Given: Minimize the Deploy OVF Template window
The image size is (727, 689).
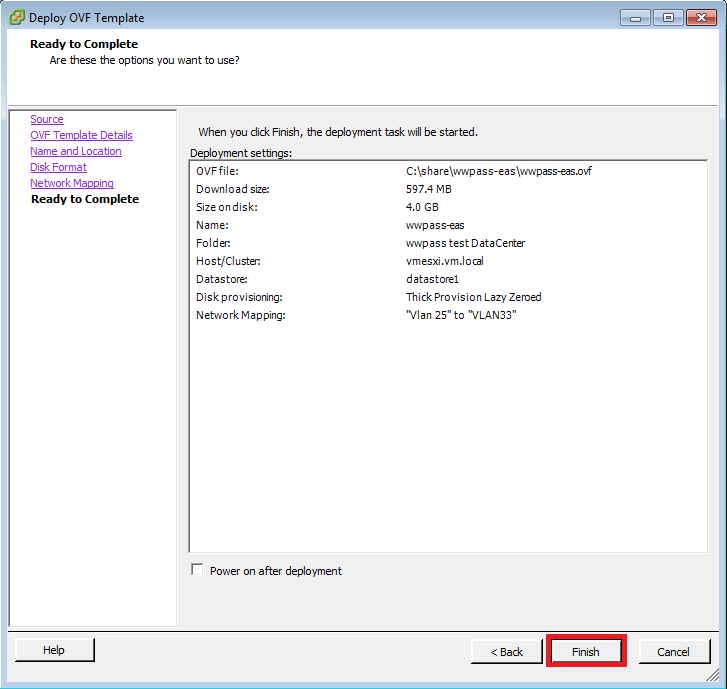Looking at the screenshot, I should coord(635,18).
